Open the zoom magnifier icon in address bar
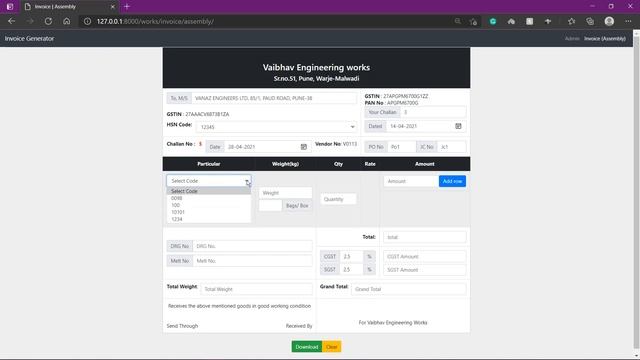 [x=458, y=21]
